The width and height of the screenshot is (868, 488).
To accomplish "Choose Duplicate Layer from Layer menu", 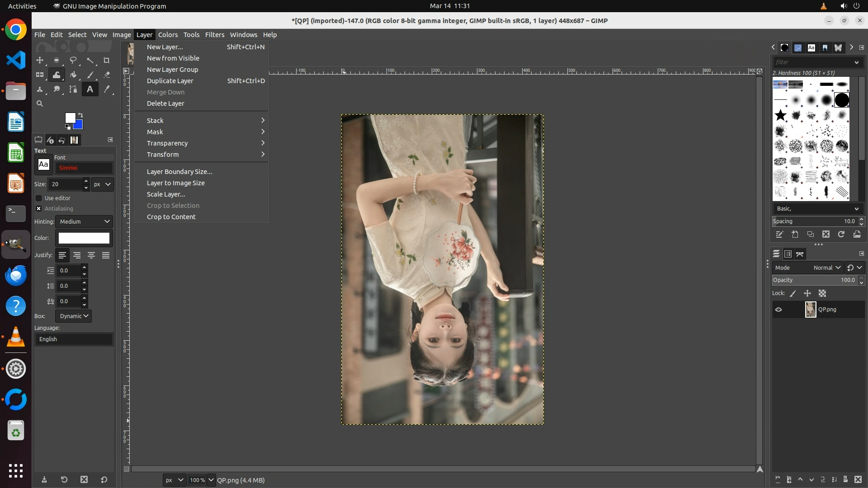I will coord(170,81).
